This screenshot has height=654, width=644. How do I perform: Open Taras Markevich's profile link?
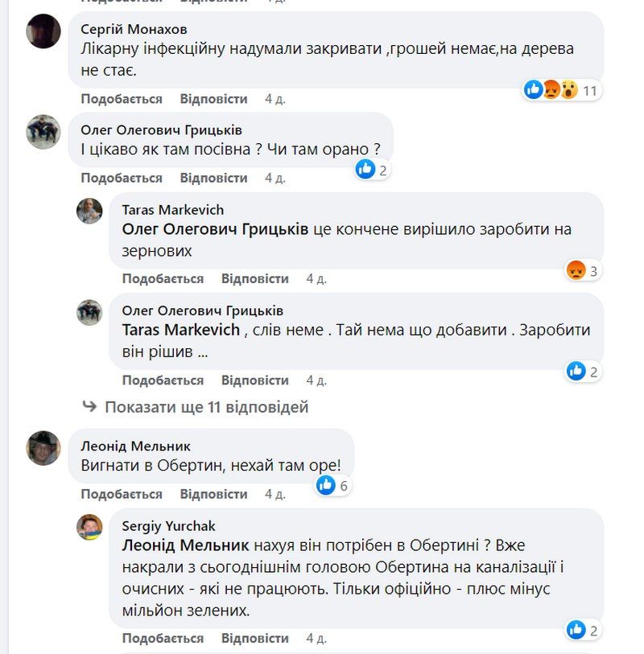[x=171, y=209]
